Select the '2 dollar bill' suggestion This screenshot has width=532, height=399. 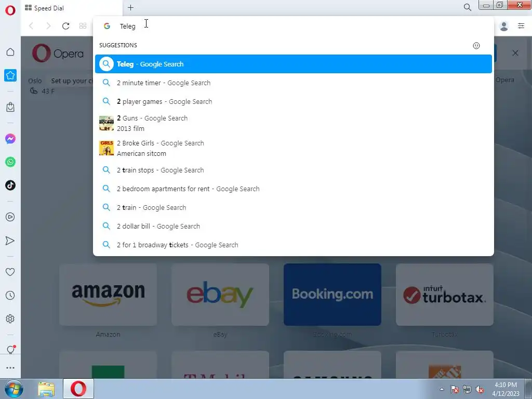click(293, 226)
